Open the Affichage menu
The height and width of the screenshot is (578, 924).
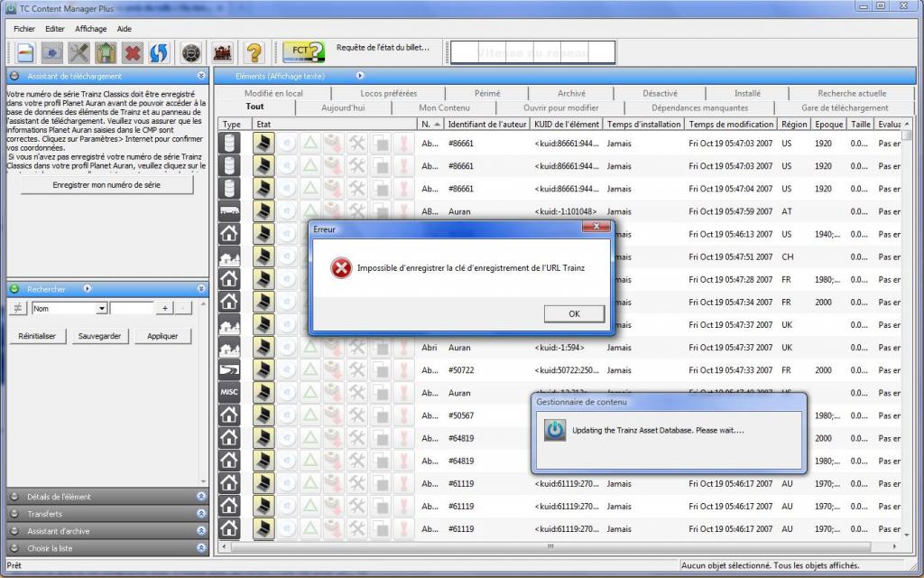pos(91,29)
